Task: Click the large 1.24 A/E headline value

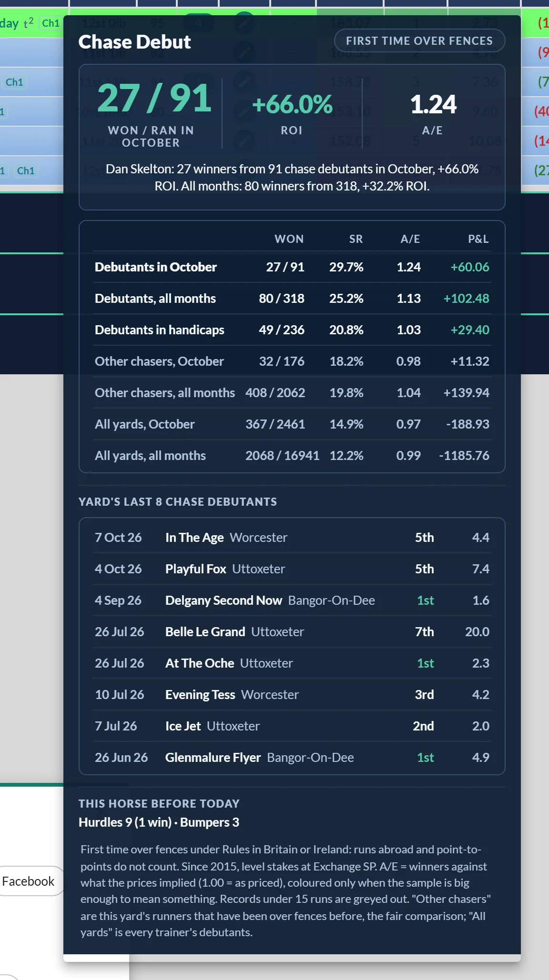Action: pos(433,104)
